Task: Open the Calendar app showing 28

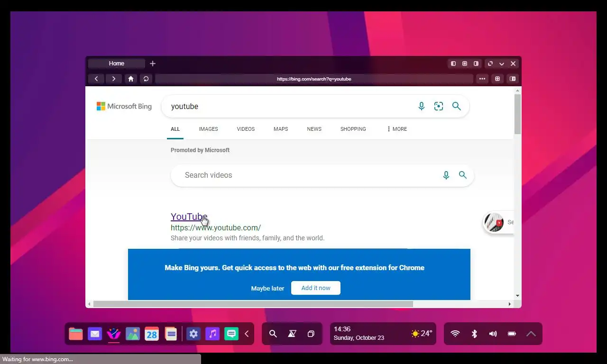Action: 152,334
